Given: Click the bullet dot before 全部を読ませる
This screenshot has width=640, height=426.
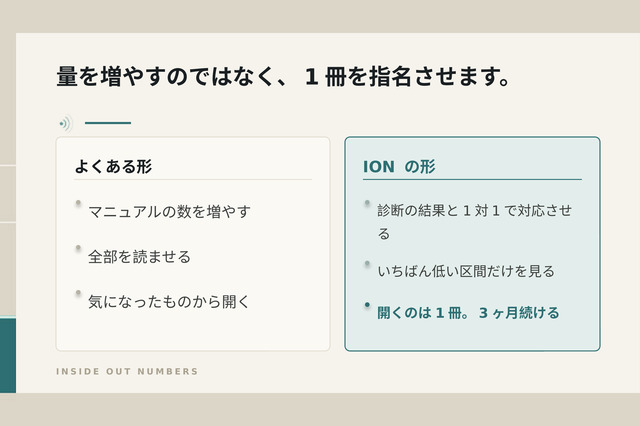Looking at the screenshot, I should (78, 248).
